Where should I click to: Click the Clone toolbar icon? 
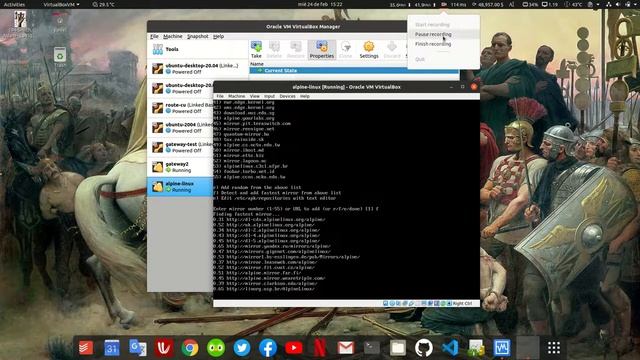click(345, 49)
